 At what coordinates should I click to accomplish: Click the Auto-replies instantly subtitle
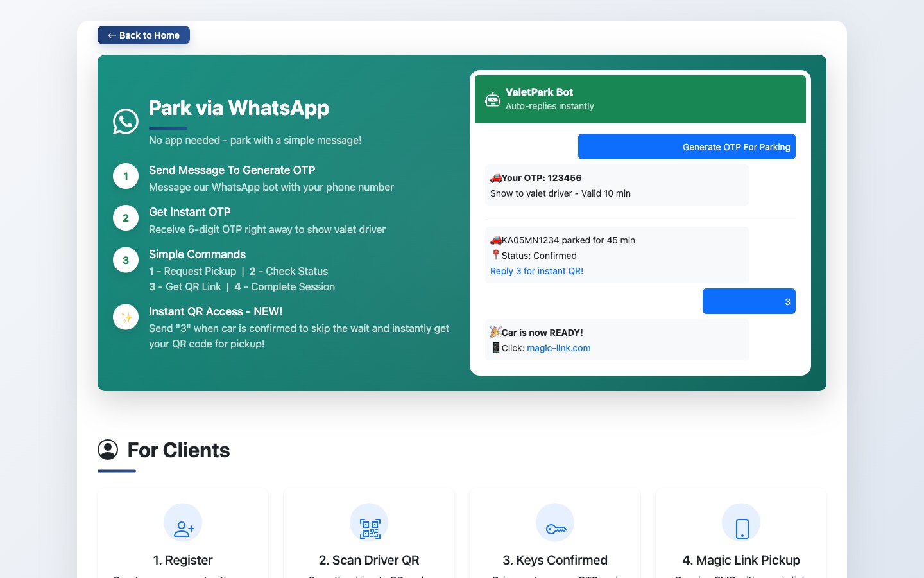(x=550, y=106)
